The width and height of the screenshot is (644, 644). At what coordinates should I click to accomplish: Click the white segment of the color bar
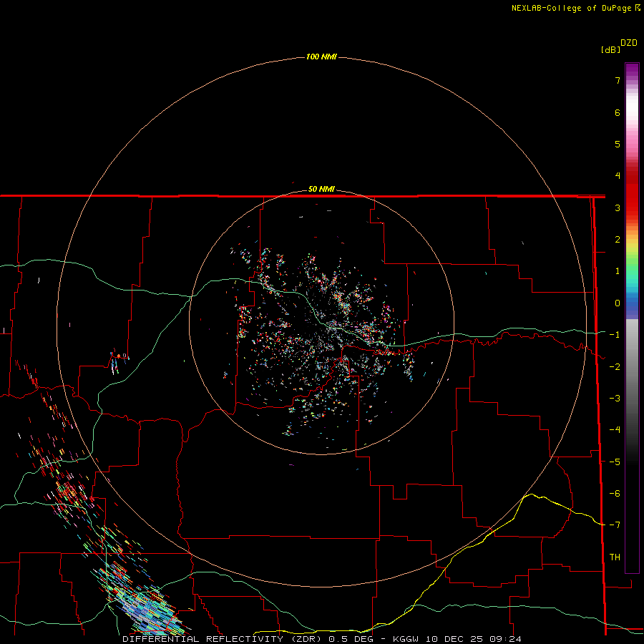pos(632,109)
